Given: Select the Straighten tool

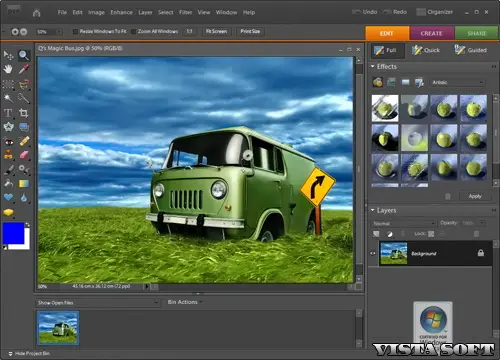Looking at the screenshot, I should [x=24, y=127].
